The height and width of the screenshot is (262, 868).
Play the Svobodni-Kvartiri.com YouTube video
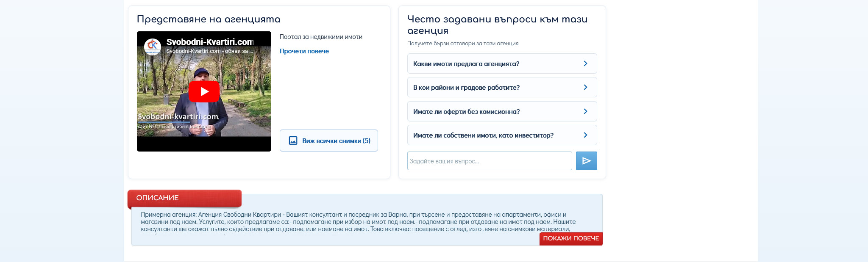point(204,91)
